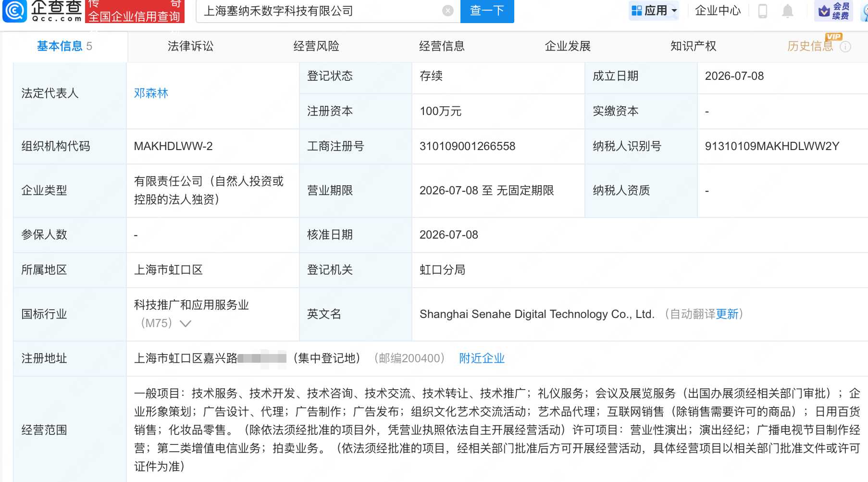This screenshot has height=482, width=868.
Task: Click the Qichacha logo icon
Action: click(x=14, y=11)
